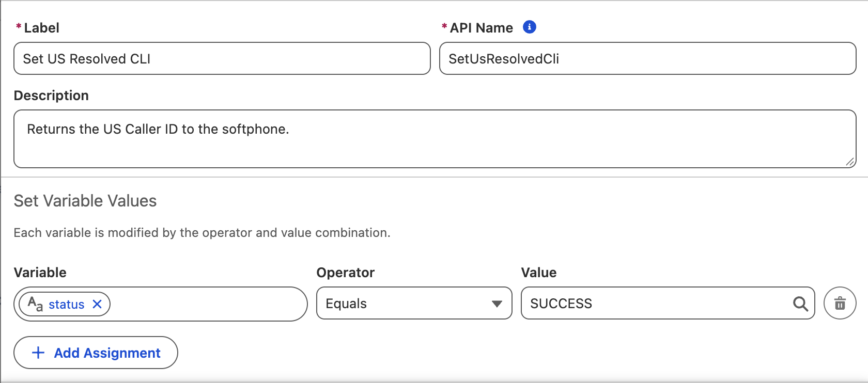Click the text type icon beside status
This screenshot has width=868, height=383.
(35, 304)
